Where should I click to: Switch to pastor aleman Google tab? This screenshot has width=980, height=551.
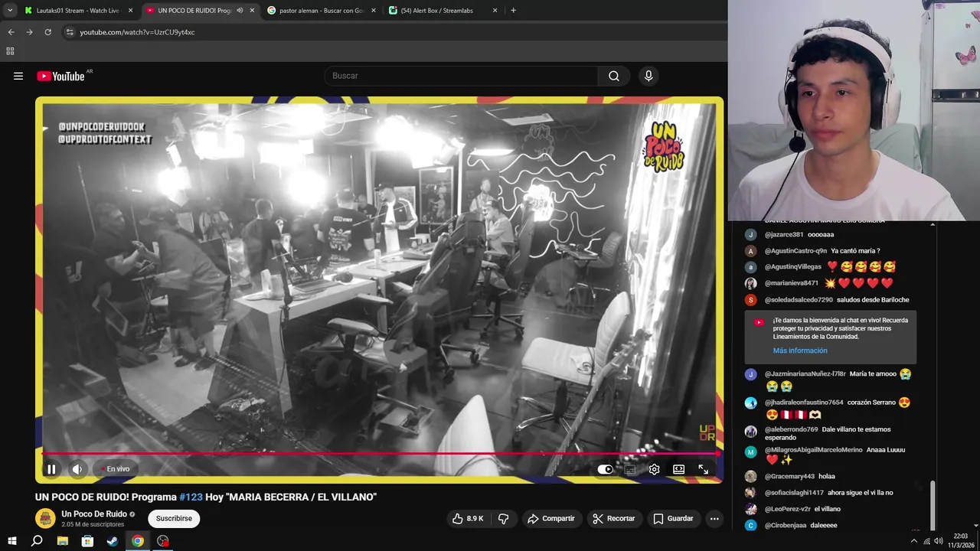[321, 11]
